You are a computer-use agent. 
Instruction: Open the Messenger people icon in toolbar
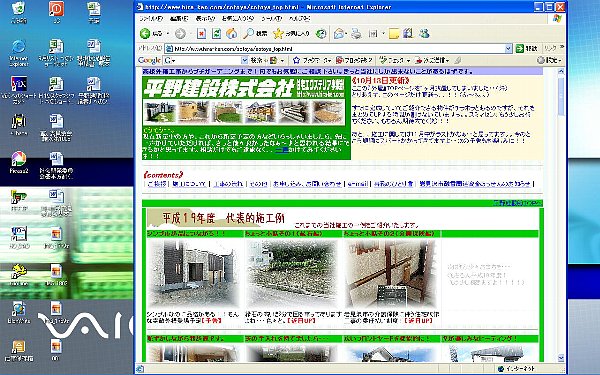424,34
